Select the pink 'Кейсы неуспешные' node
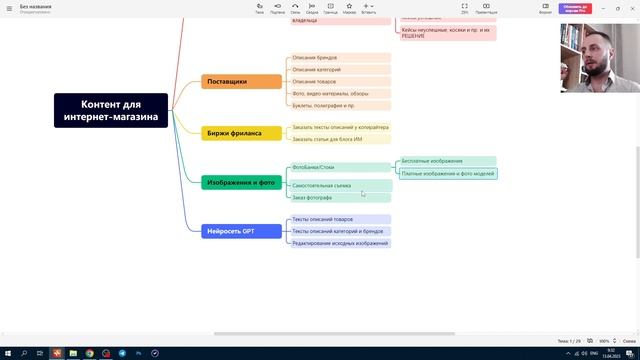 pyautogui.click(x=448, y=33)
